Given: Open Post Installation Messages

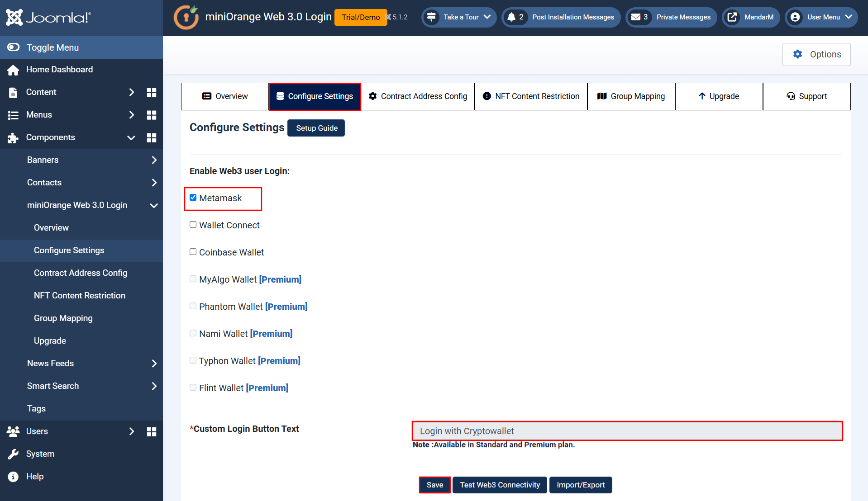Looking at the screenshot, I should [x=561, y=17].
